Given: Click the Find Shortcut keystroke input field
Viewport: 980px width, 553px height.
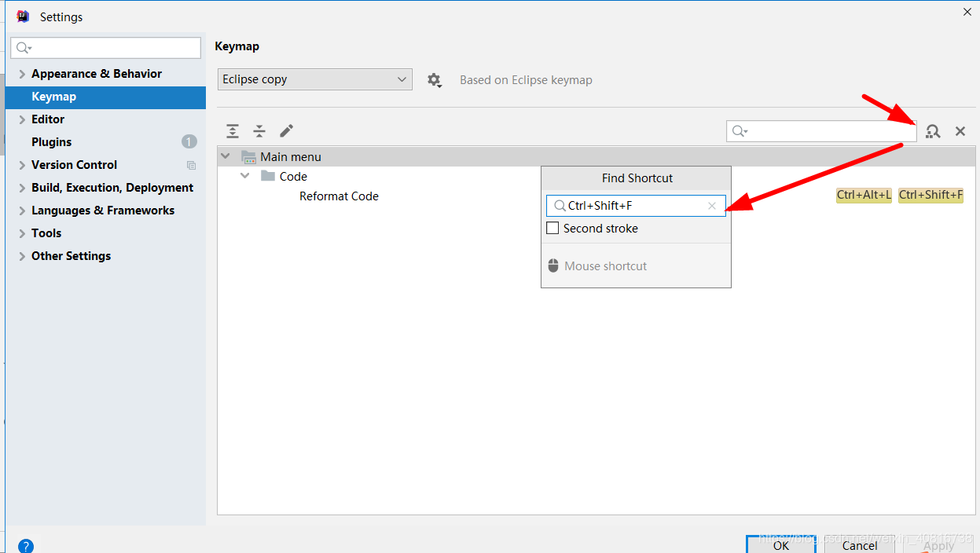Looking at the screenshot, I should (x=636, y=206).
